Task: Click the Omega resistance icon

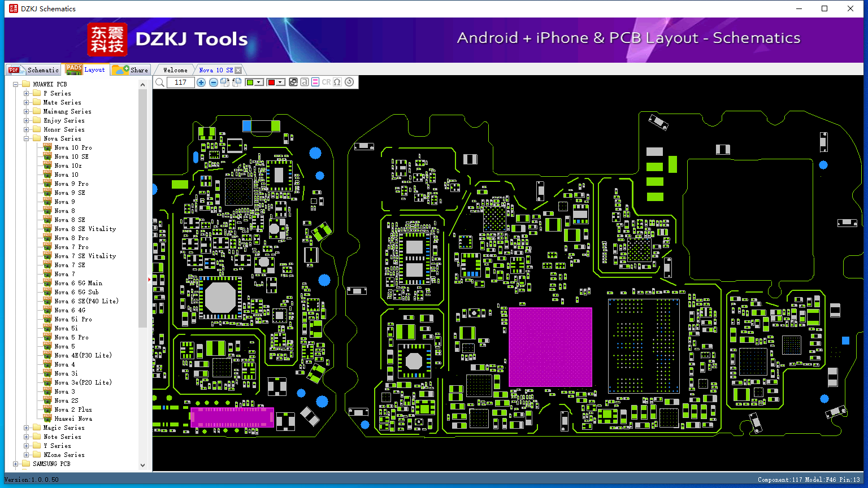Action: tap(337, 82)
